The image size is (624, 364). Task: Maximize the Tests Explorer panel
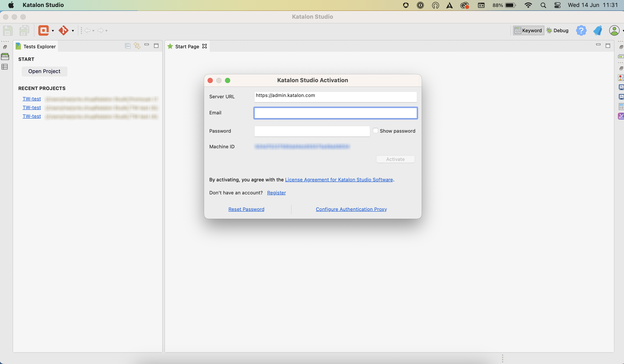[156, 45]
